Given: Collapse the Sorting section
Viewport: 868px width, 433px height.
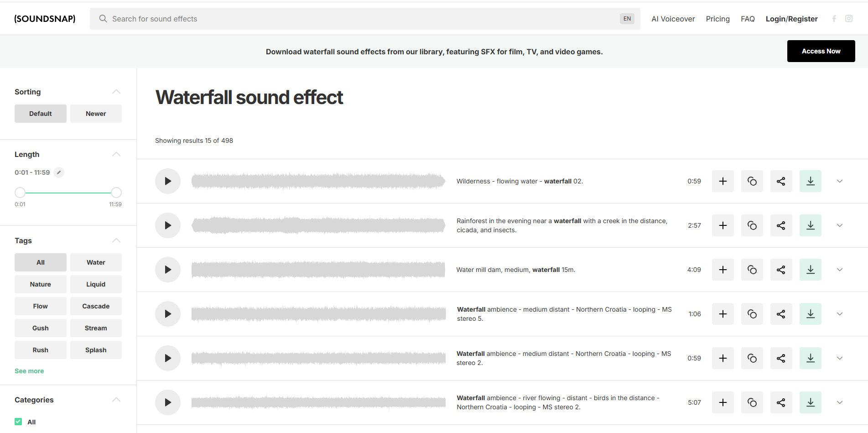Looking at the screenshot, I should click(116, 91).
